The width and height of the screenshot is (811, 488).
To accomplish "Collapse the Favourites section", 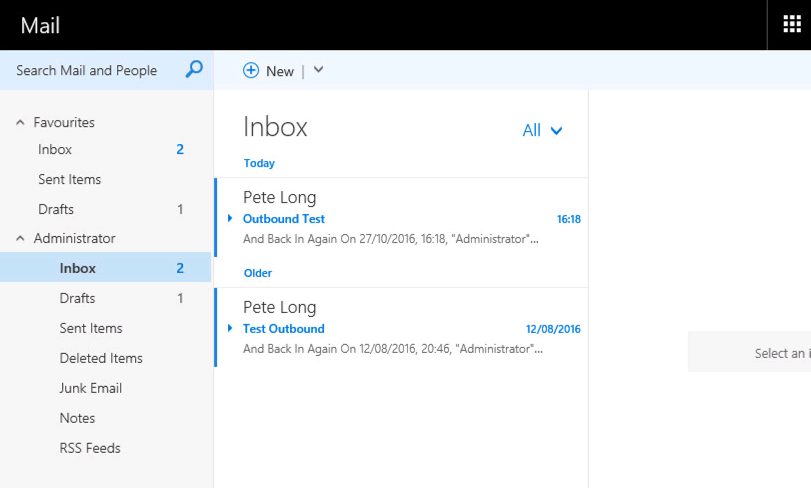I will pos(20,123).
